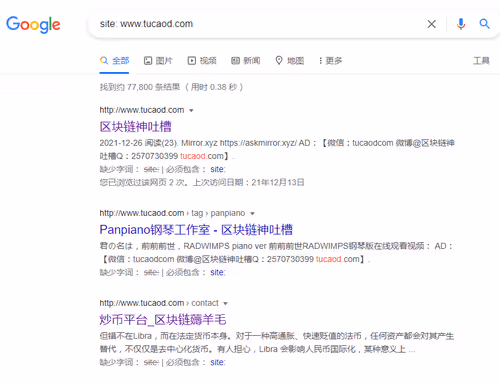This screenshot has height=382, width=500.
Task: Start voice search with the microphone icon
Action: pyautogui.click(x=461, y=24)
